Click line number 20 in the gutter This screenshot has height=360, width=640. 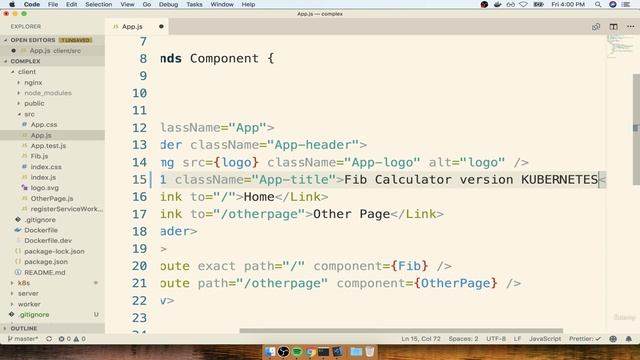click(x=139, y=266)
